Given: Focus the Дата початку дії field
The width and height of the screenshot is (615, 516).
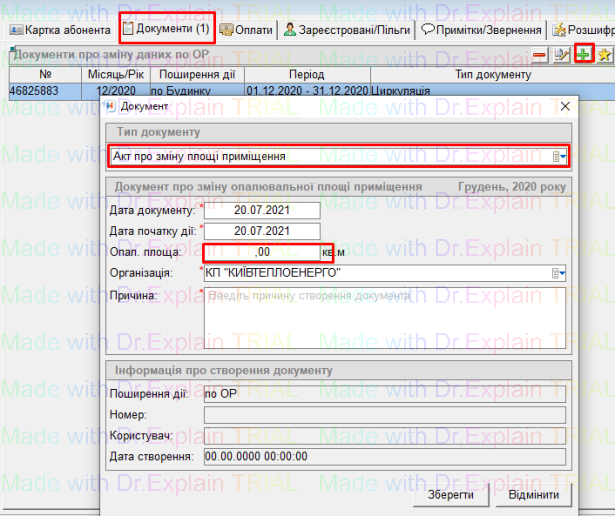Looking at the screenshot, I should 262,231.
